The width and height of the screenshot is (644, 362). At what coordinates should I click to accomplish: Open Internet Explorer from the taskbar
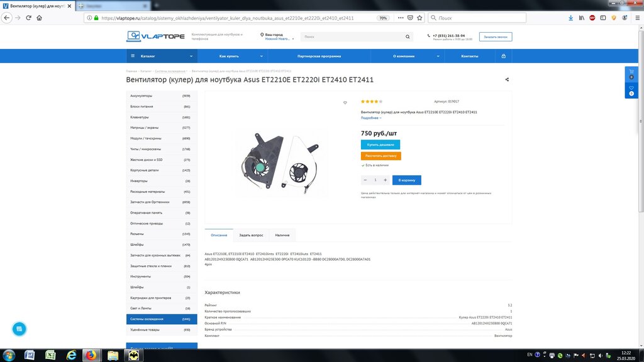pos(71,355)
